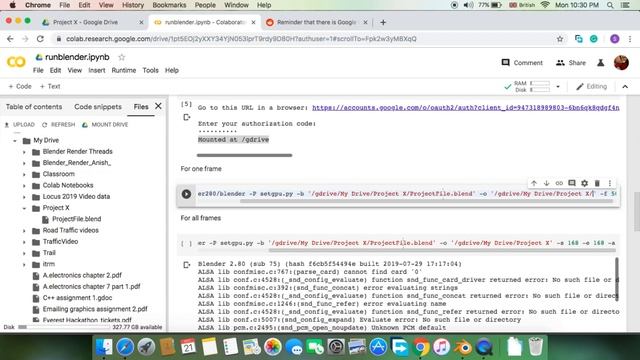
Task: Expand Blender Render Threads folder
Action: [24, 152]
